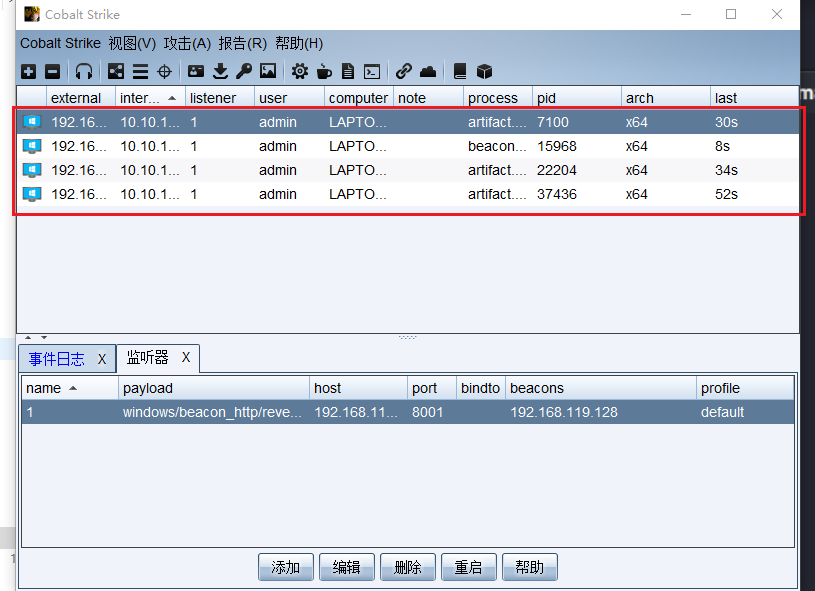Click the Windows host icon for pid 22204
This screenshot has width=815, height=591.
[32, 170]
